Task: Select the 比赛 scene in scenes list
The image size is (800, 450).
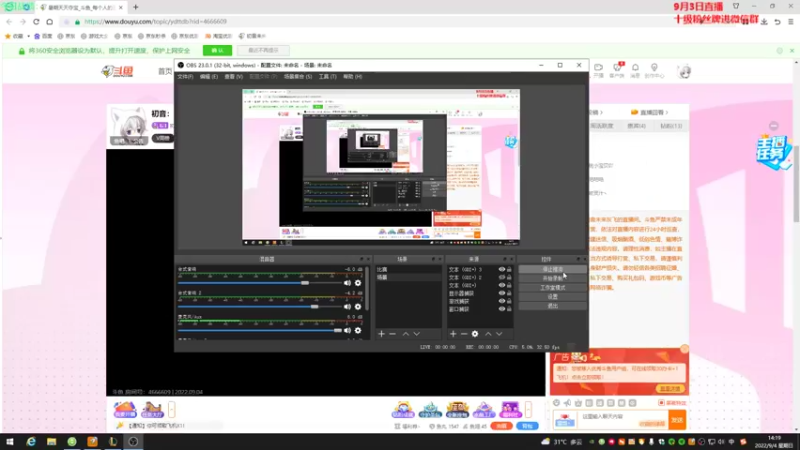Action: pyautogui.click(x=408, y=269)
